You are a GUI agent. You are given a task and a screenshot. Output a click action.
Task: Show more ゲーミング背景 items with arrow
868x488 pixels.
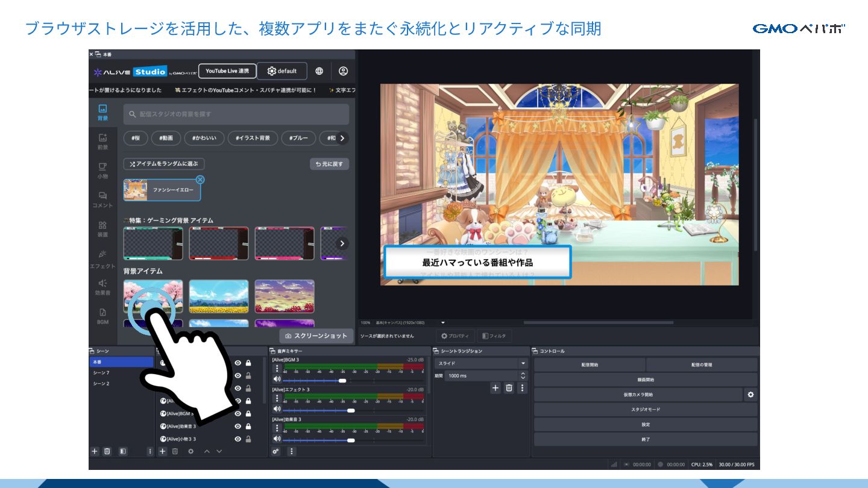click(342, 243)
